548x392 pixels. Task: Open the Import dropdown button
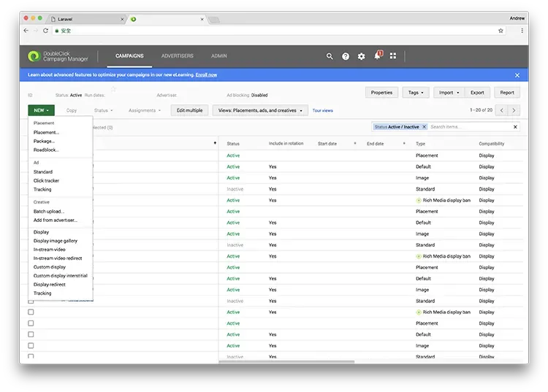(x=448, y=93)
